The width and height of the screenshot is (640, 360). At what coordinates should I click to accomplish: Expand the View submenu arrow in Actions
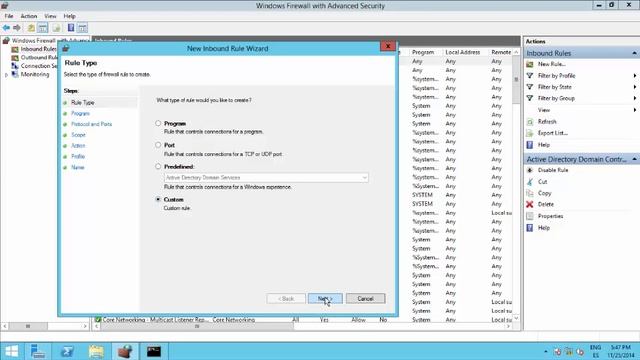(635, 110)
